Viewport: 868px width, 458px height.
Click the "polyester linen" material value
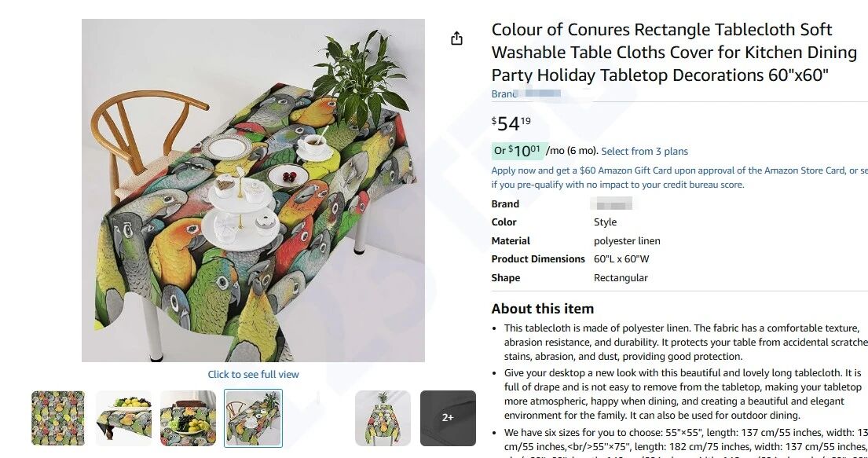pyautogui.click(x=627, y=241)
